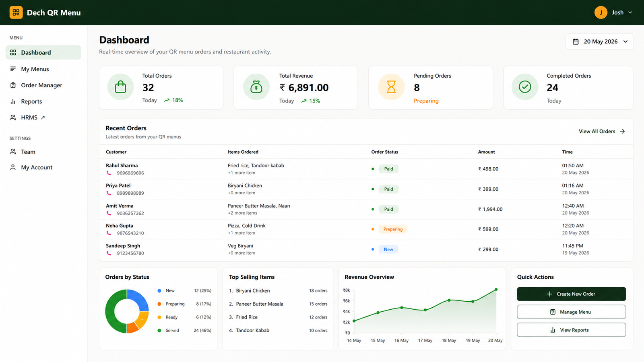This screenshot has width=644, height=362.
Task: Open the user menu chevron beside Josh
Action: click(x=630, y=12)
